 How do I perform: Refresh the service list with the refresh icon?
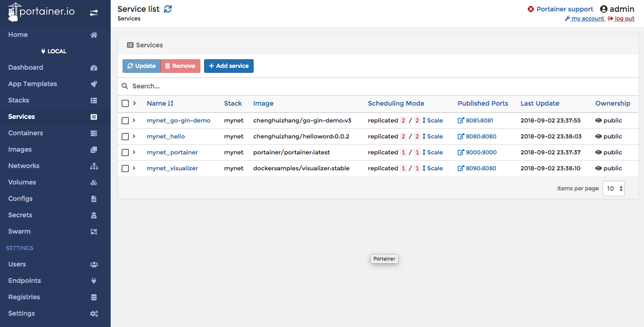[x=168, y=9]
